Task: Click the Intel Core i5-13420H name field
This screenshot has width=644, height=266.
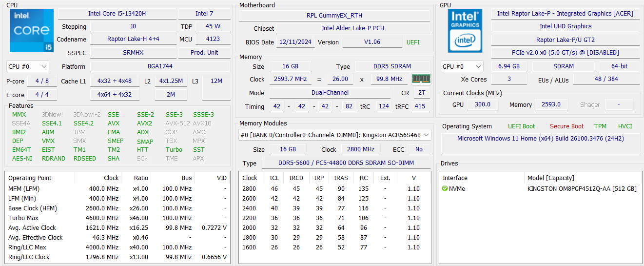Action: [x=117, y=14]
